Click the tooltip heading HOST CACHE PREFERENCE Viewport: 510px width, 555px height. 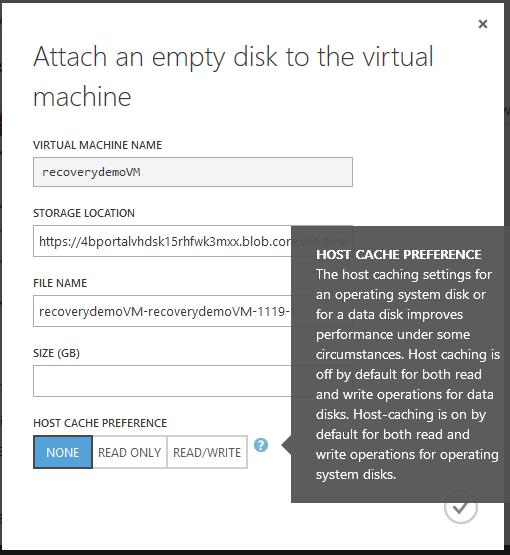[399, 254]
